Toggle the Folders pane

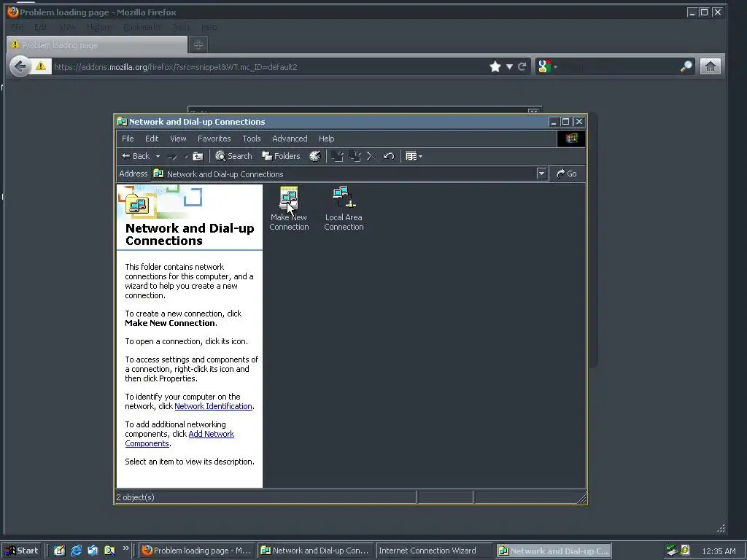point(281,156)
